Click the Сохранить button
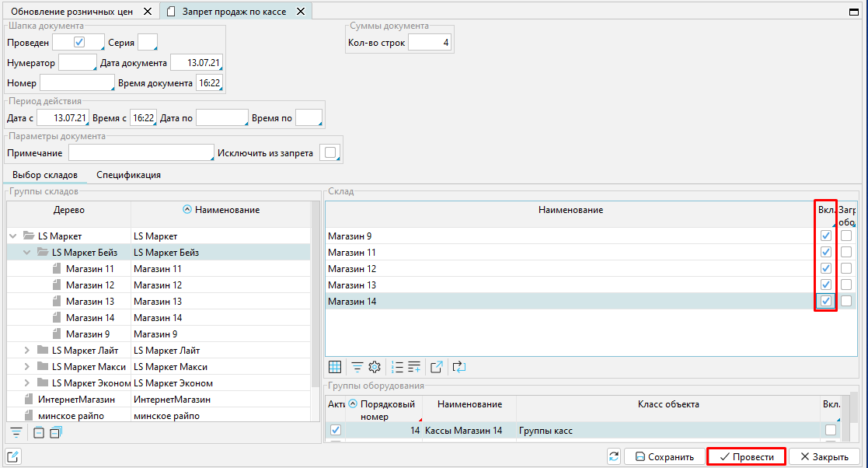Screen dimensions: 868x468 pos(664,457)
